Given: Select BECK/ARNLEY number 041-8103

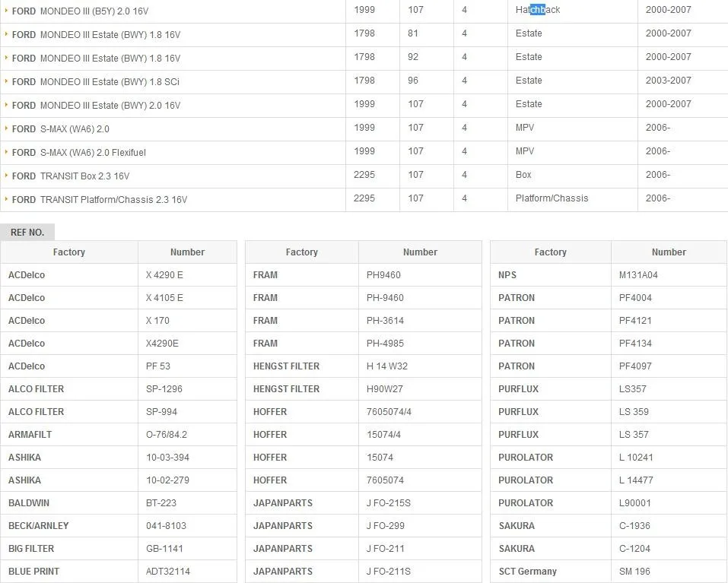Looking at the screenshot, I should (x=166, y=525).
